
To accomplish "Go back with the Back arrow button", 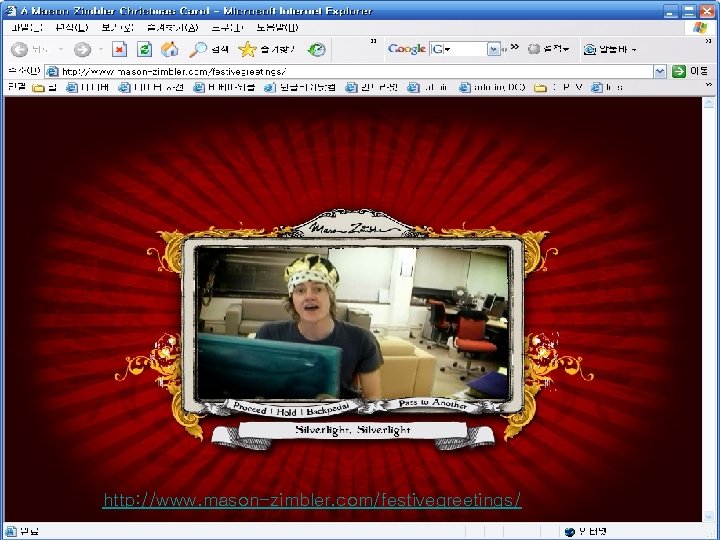I will pos(19,49).
